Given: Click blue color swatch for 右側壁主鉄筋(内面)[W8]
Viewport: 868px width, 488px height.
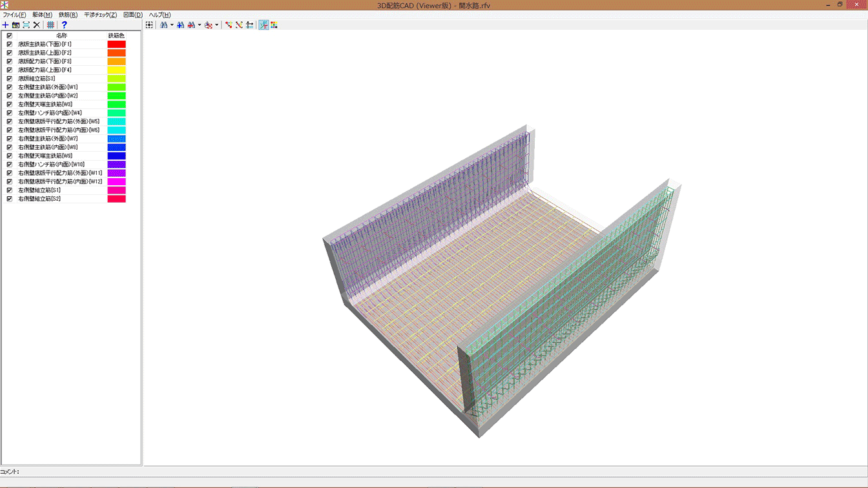Looking at the screenshot, I should (x=117, y=147).
